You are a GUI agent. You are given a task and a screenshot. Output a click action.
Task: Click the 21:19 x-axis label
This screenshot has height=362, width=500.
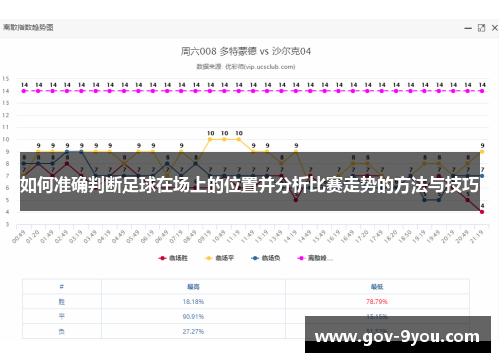(x=477, y=236)
